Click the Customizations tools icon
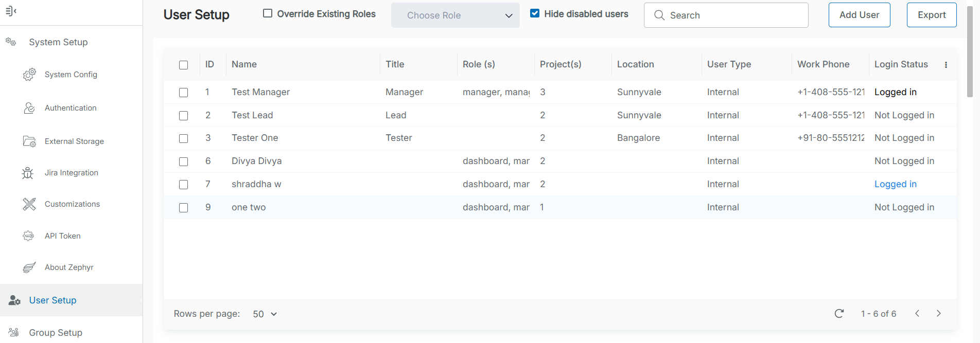 29,204
